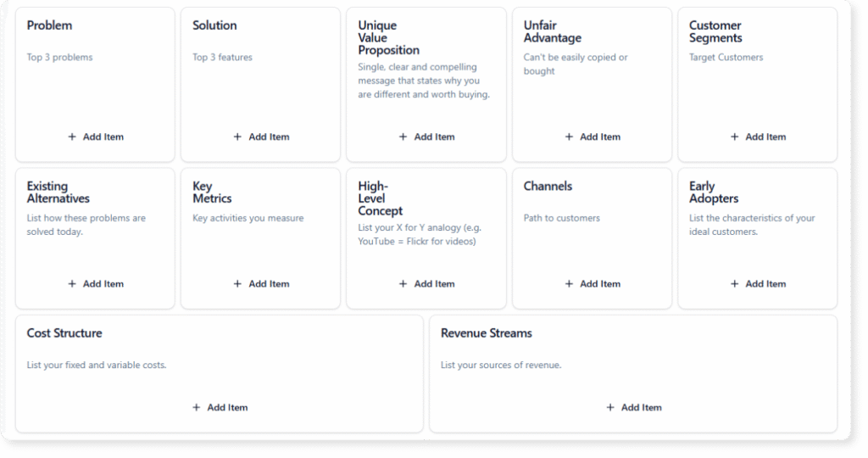Viewport: 868px width, 458px height.
Task: Click the plus icon under Existing Alternatives
Action: point(72,284)
